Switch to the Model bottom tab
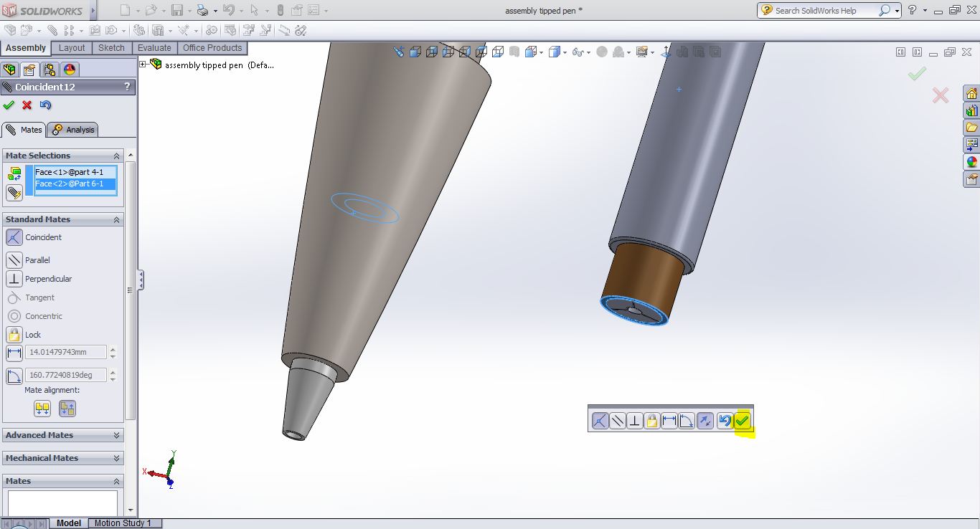The image size is (980, 529). coord(69,523)
